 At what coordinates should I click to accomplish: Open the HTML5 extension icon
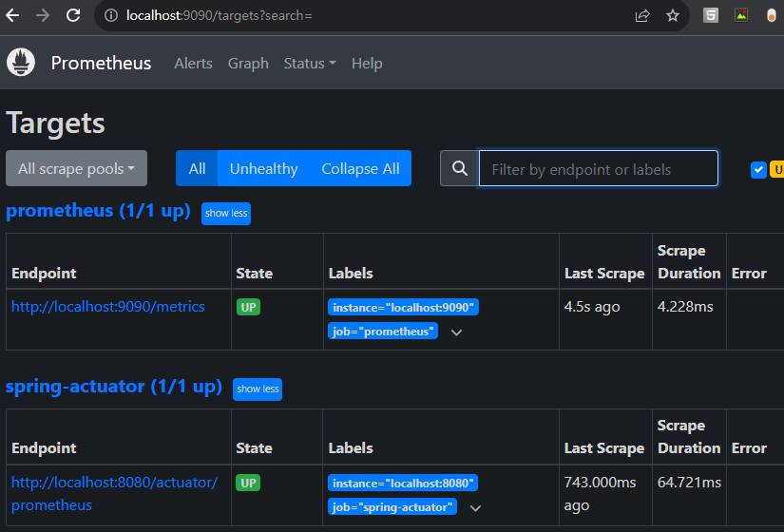click(x=711, y=15)
